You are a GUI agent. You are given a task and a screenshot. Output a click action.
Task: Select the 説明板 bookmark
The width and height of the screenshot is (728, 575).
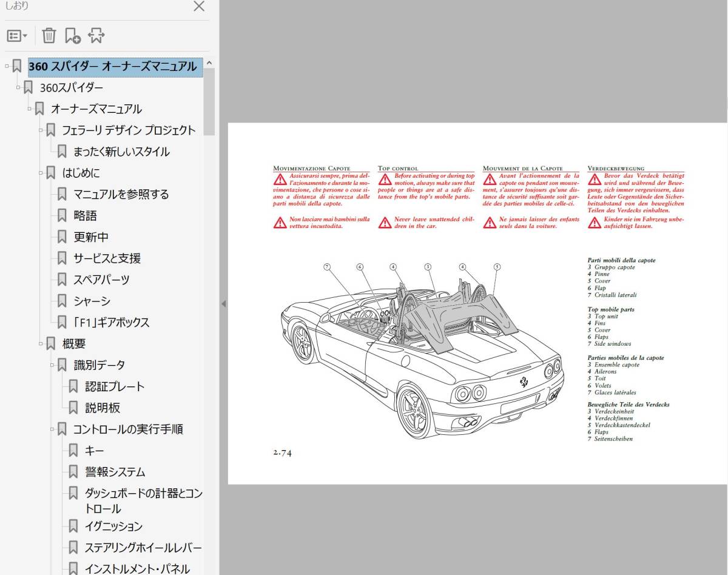(103, 408)
